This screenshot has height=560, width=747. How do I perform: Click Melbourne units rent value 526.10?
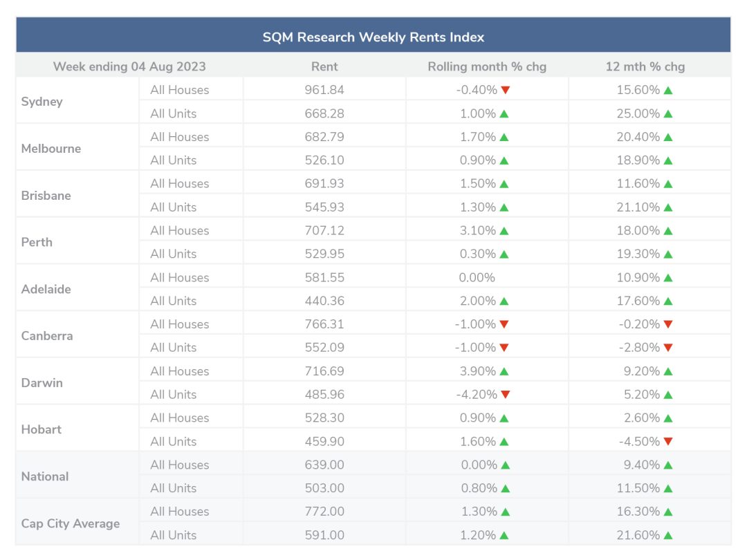(324, 160)
